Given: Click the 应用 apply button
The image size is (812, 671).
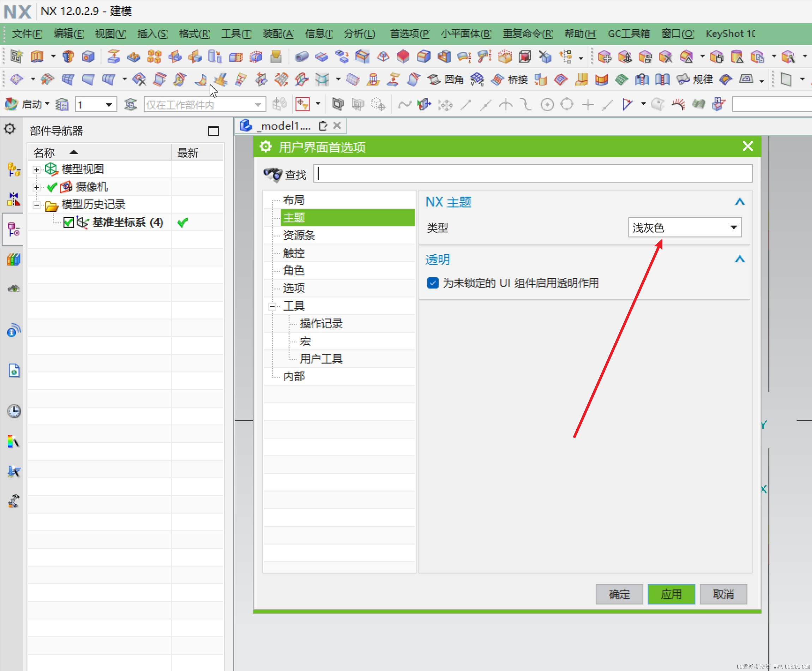Looking at the screenshot, I should pos(671,594).
